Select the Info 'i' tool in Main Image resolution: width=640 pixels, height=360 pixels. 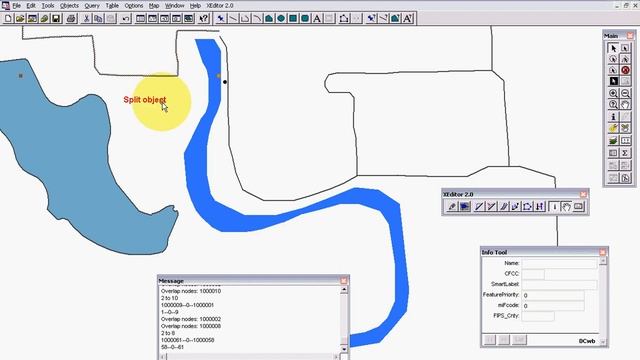pos(613,117)
